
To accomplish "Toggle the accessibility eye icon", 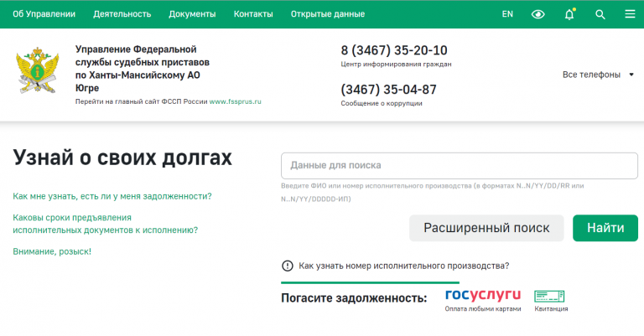I will click(x=538, y=14).
